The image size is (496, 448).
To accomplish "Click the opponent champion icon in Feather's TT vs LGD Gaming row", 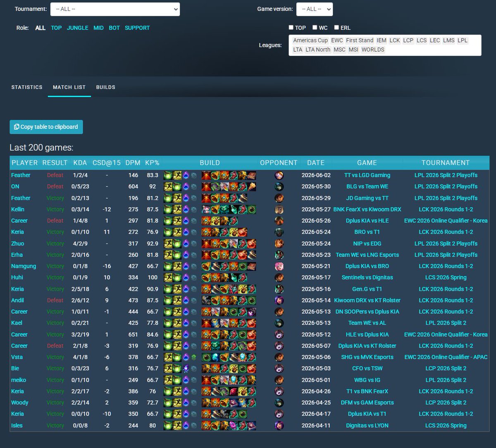I will [279, 175].
